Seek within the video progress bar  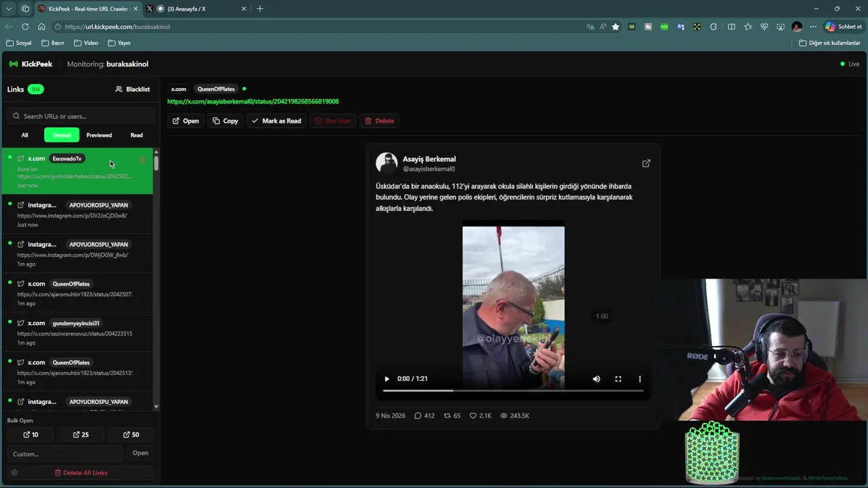point(513,390)
